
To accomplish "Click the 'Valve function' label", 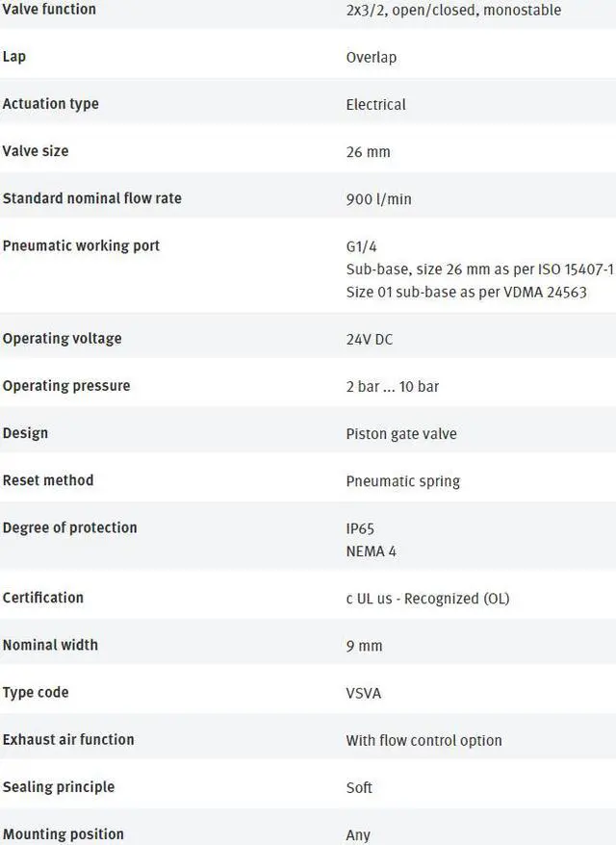I will pos(49,9).
